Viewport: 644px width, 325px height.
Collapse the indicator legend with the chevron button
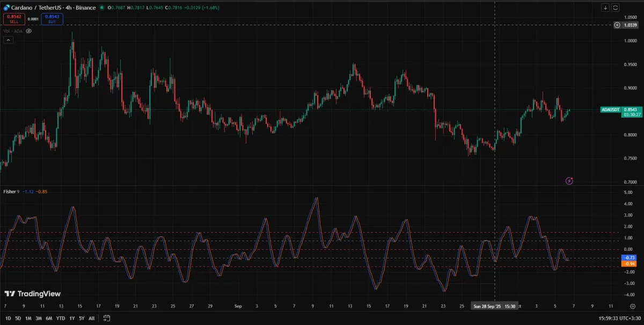[x=8, y=40]
